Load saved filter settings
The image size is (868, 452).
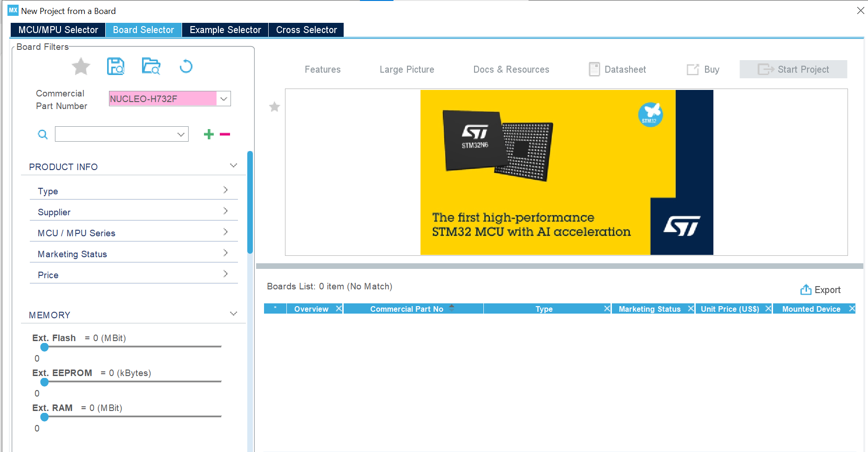[150, 66]
